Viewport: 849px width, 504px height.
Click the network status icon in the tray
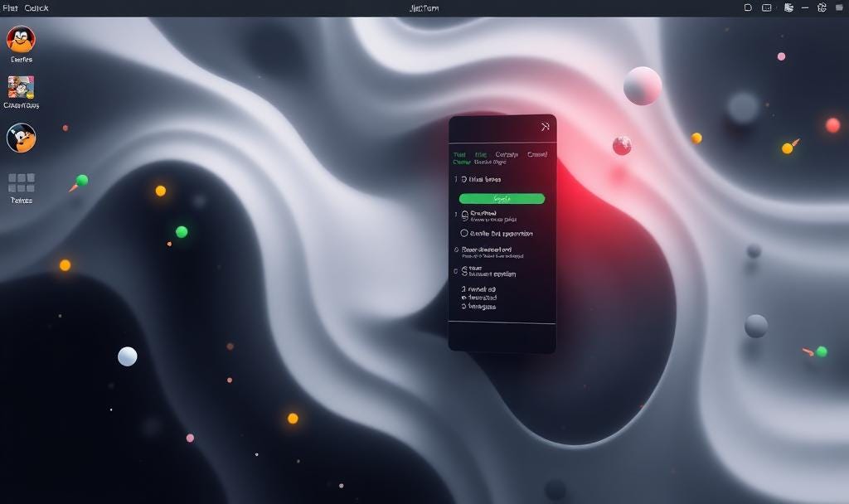pyautogui.click(x=788, y=7)
